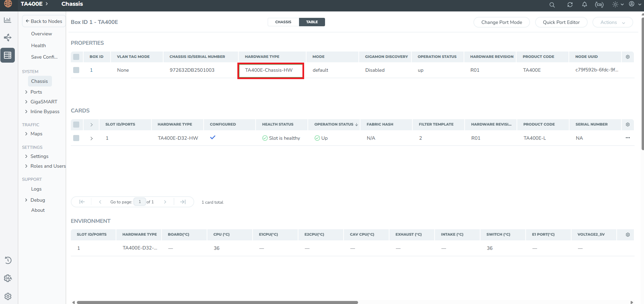Select all rows in Cards table
The width and height of the screenshot is (644, 304).
76,125
